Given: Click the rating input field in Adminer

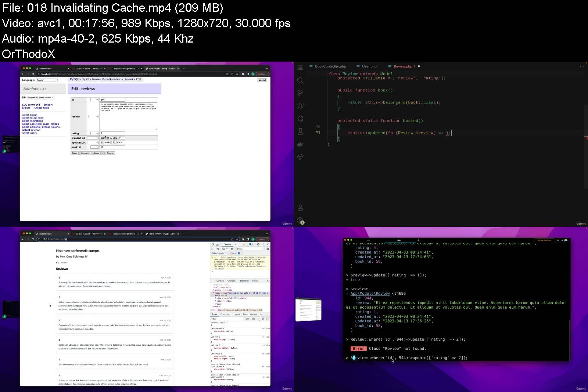Looking at the screenshot, I should tap(112, 133).
